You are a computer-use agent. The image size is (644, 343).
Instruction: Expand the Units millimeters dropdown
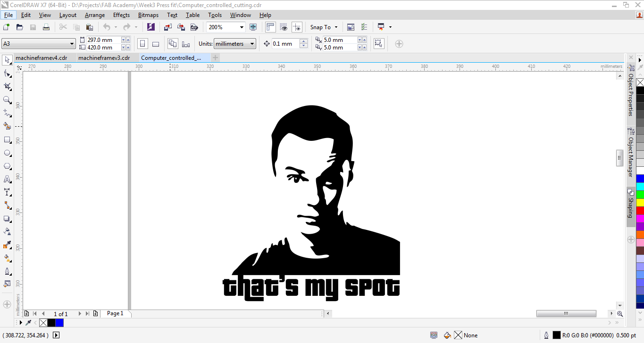(252, 44)
